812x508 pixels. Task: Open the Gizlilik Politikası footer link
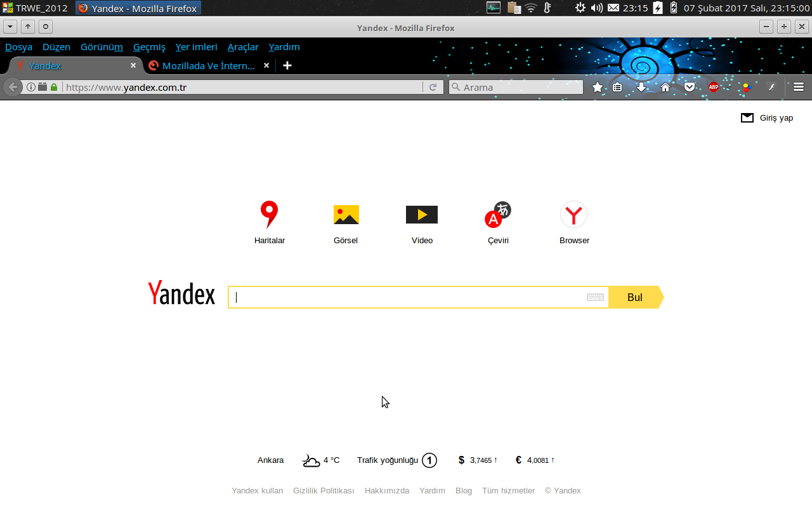tap(324, 491)
